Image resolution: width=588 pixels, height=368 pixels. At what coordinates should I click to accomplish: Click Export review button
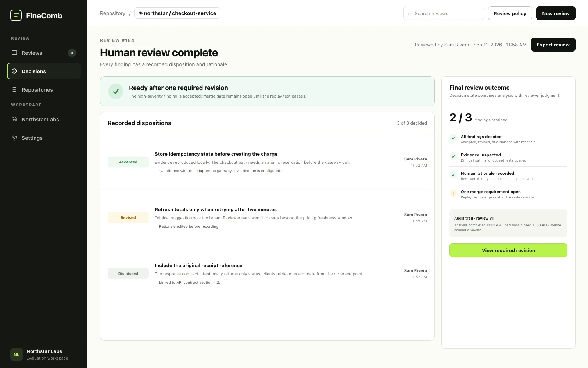[x=553, y=45]
